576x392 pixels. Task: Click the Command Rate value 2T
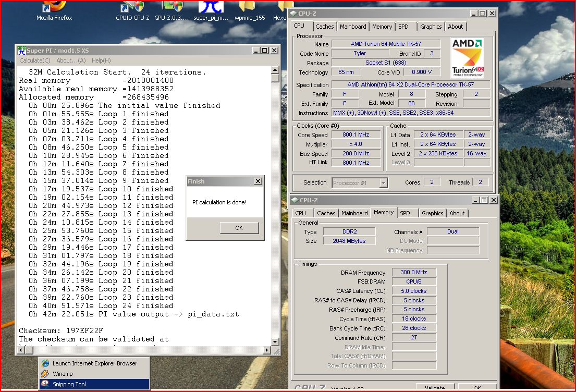coord(414,337)
